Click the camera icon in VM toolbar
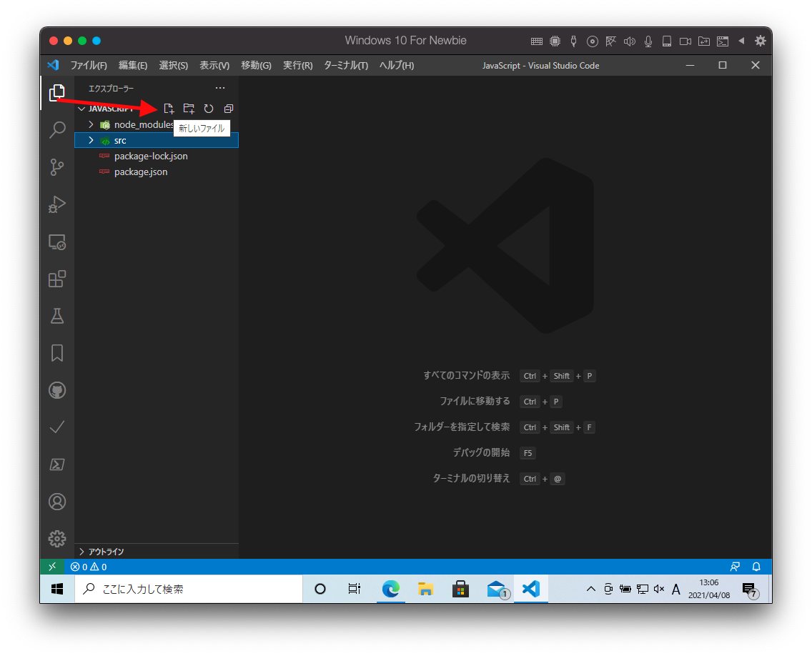The height and width of the screenshot is (656, 812). click(x=685, y=41)
